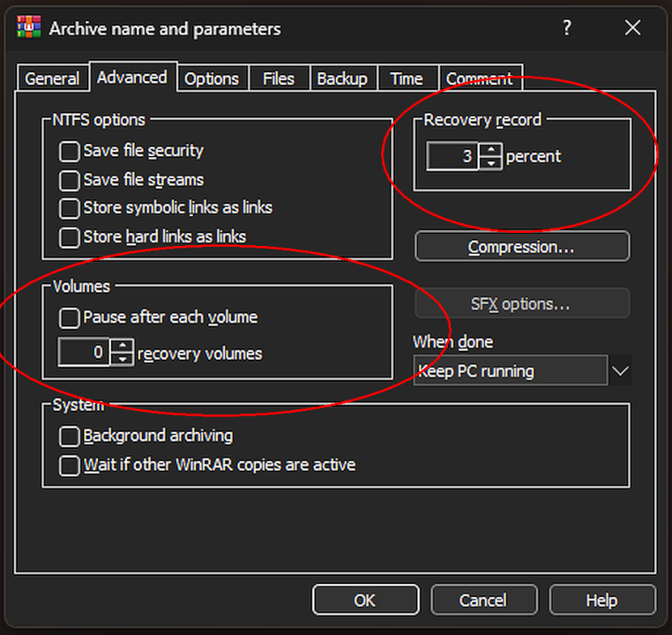Increase recovery volumes count with up arrow
Viewport: 672px width, 635px height.
pos(123,347)
